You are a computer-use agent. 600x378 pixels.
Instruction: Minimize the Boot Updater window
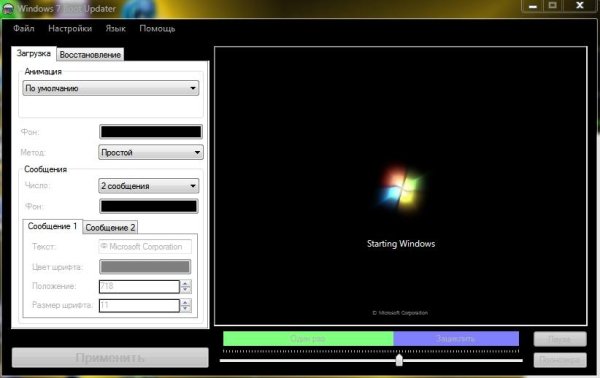(533, 6)
